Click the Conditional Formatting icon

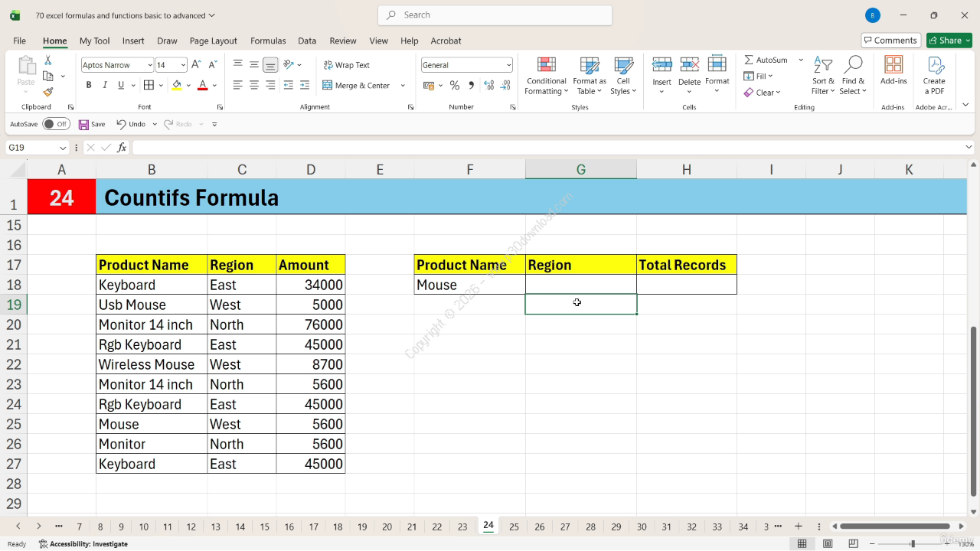click(x=546, y=66)
